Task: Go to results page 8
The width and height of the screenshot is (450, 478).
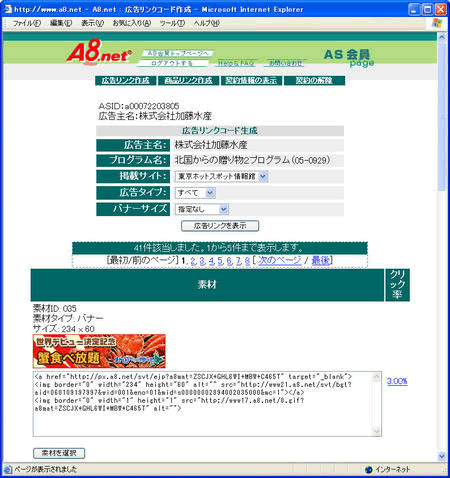Action: coord(247,261)
